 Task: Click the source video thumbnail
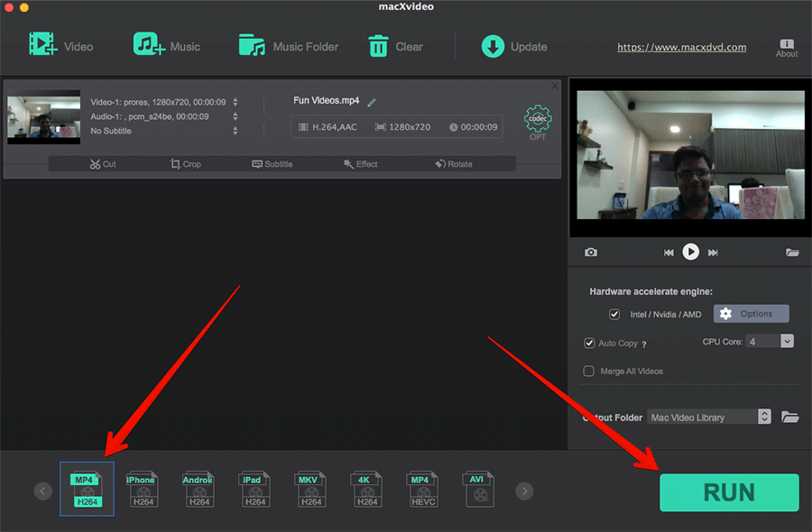coord(43,117)
